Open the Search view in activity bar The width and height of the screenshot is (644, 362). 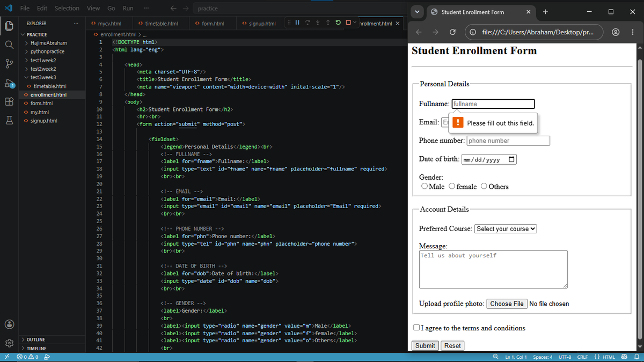[9, 45]
